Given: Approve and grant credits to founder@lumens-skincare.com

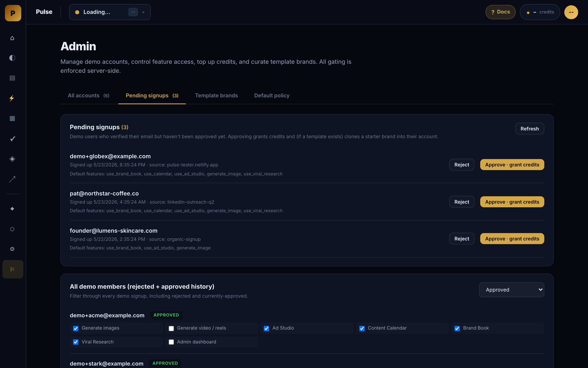Looking at the screenshot, I should tap(512, 239).
